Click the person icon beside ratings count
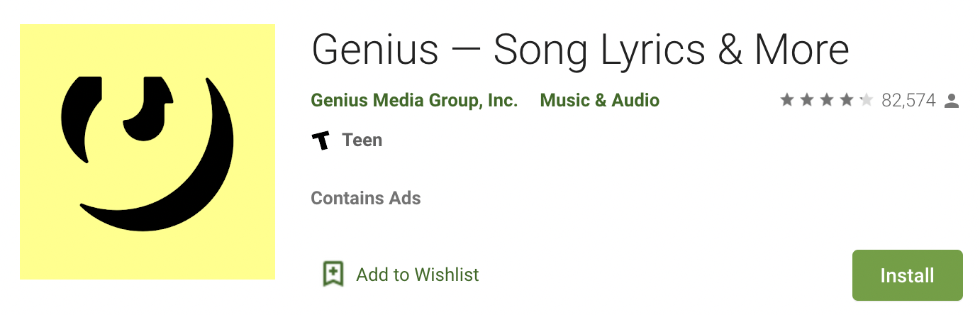The image size is (980, 315). tap(952, 101)
